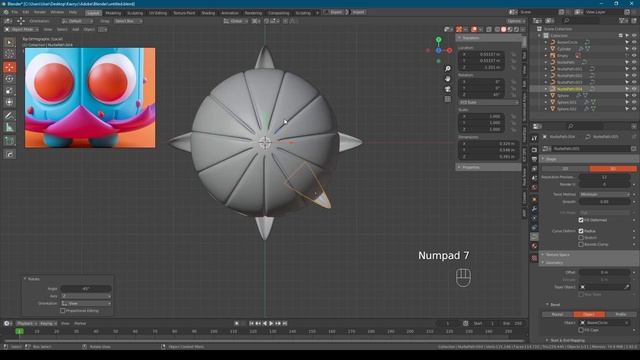Hide Cylinder using its eye icon
Screen dimensions: 640x360
[634, 49]
